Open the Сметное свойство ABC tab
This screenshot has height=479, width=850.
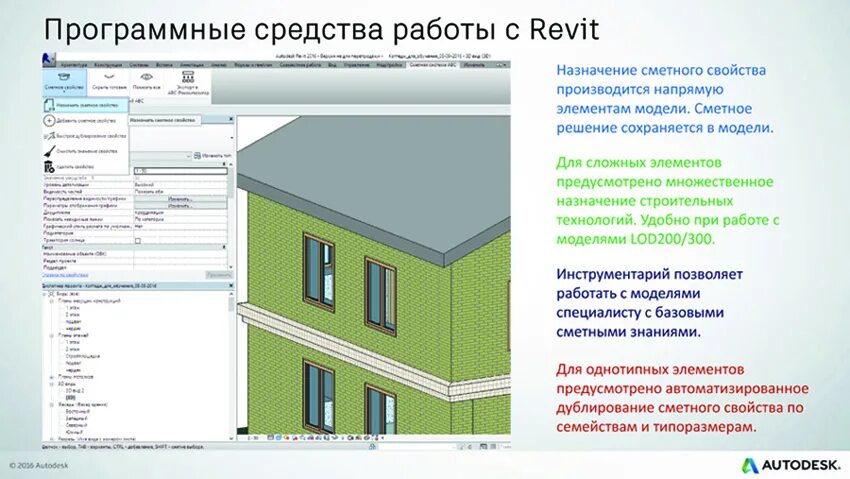coord(433,64)
